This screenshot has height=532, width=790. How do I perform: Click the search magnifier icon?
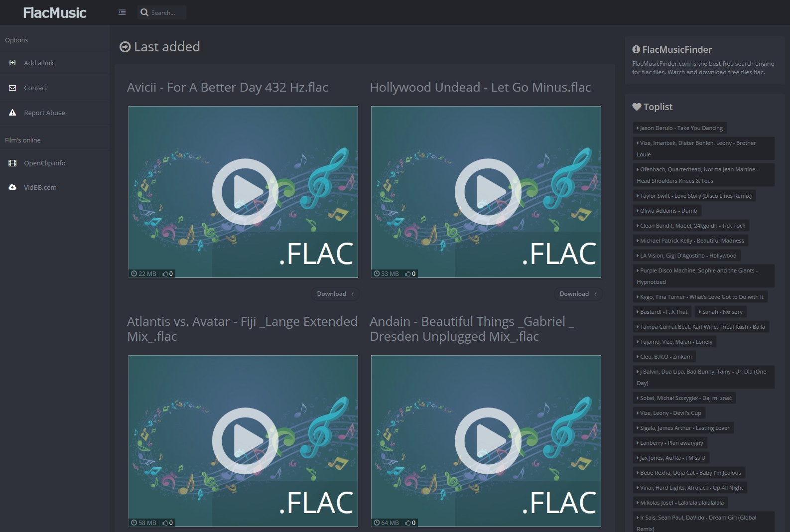coord(144,12)
